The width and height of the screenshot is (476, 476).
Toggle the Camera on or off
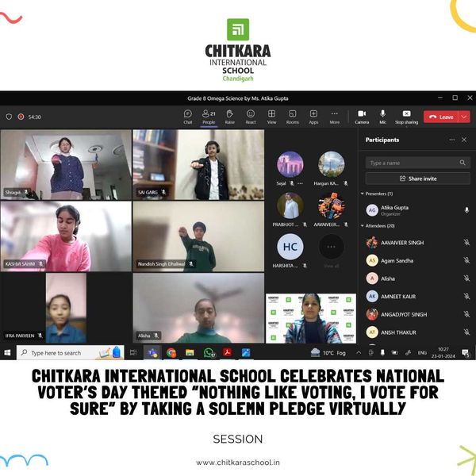(362, 117)
